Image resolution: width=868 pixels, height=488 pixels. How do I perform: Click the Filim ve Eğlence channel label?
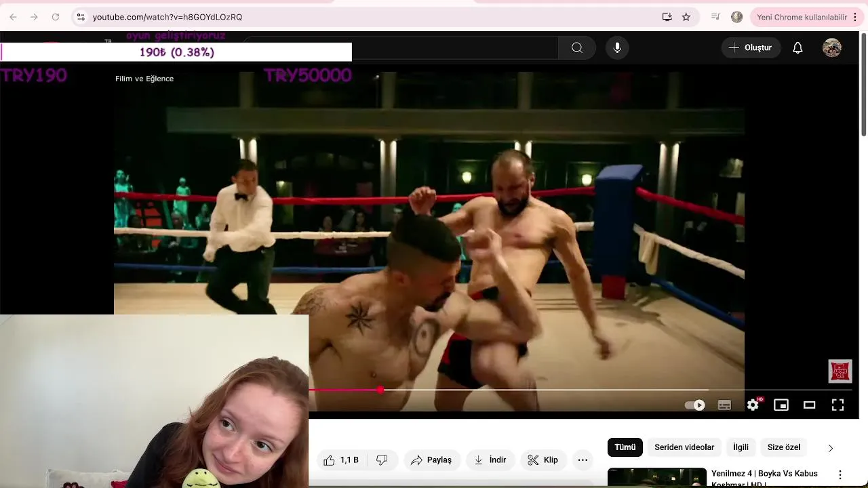(144, 79)
